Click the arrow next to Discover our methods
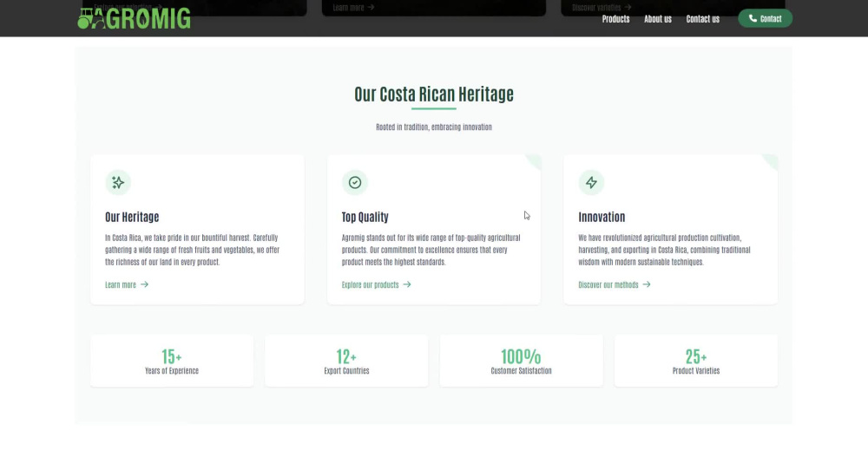 pos(647,284)
